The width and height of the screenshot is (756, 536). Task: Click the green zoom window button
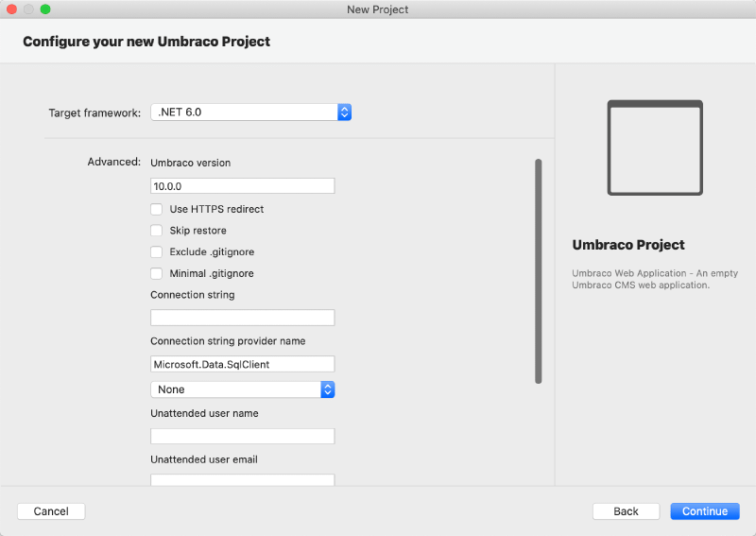point(45,9)
